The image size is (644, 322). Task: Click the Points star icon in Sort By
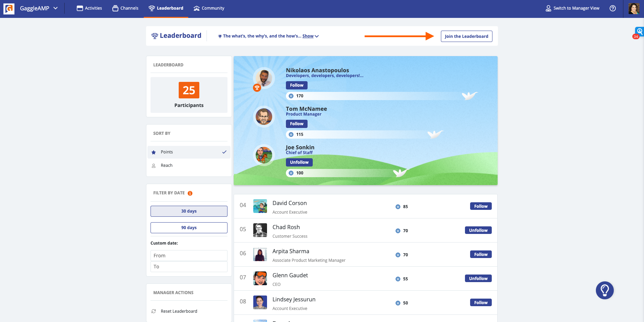tap(154, 152)
